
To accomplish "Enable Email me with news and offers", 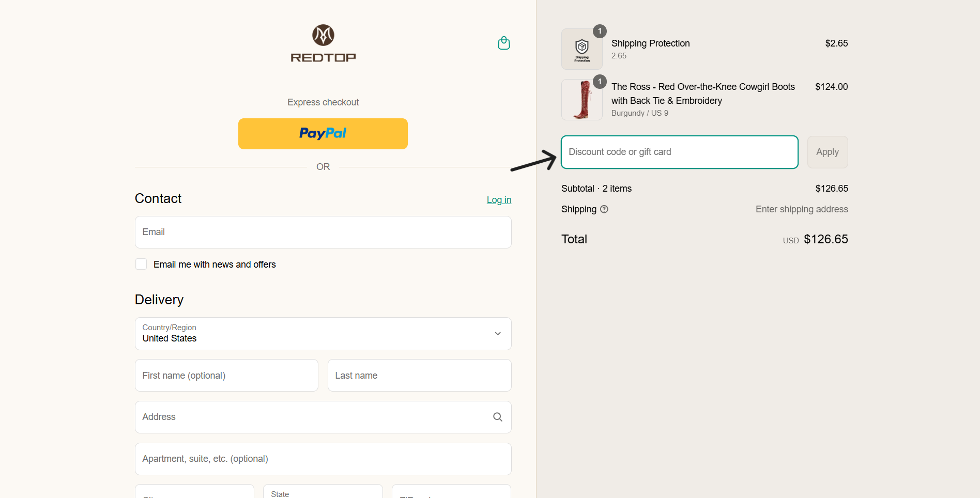I will coord(141,264).
